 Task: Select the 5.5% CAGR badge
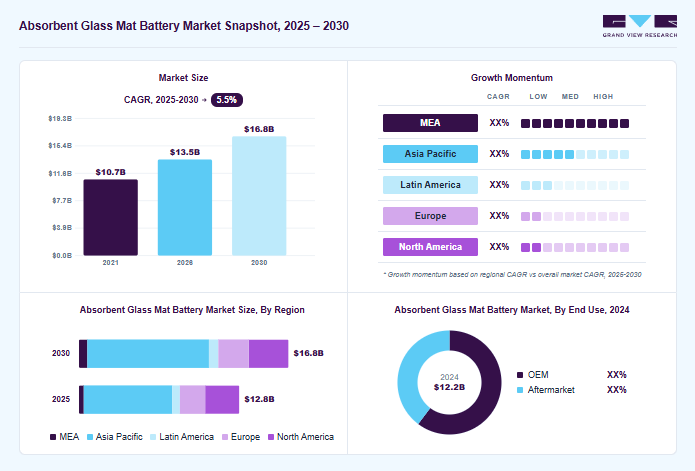(x=226, y=100)
